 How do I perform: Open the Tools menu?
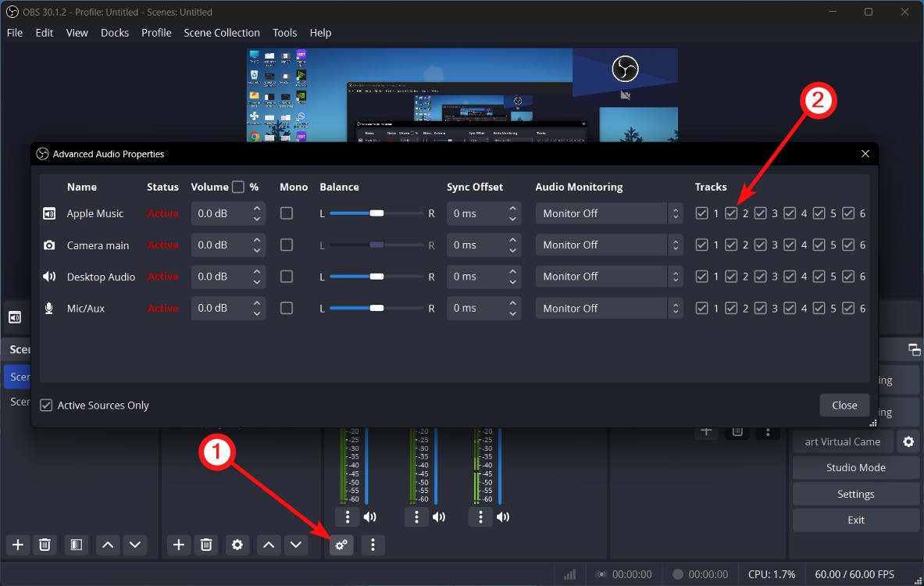tap(284, 33)
